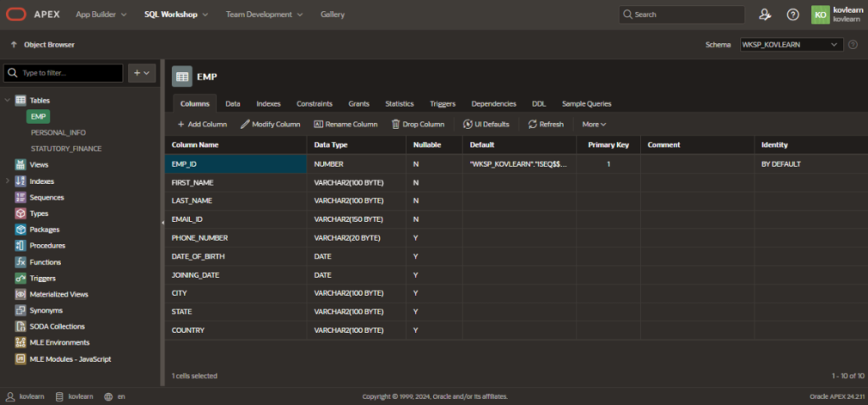
Task: Click the Sequences node icon
Action: pyautogui.click(x=20, y=197)
